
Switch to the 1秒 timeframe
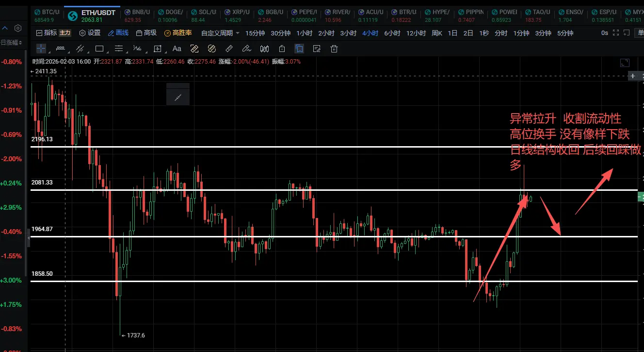coord(484,33)
